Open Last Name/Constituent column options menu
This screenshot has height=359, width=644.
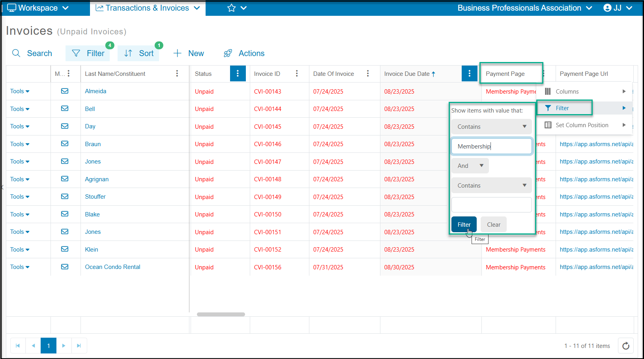177,73
